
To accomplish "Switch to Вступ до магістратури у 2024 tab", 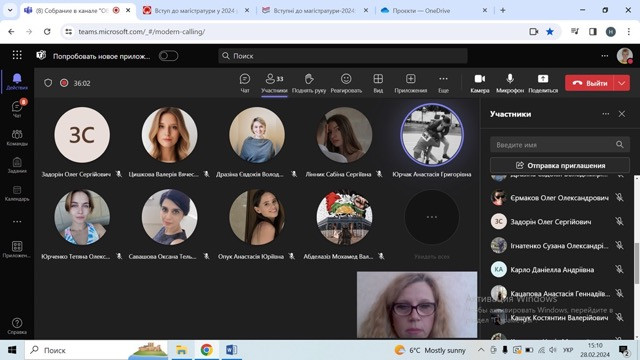I will pos(196,11).
